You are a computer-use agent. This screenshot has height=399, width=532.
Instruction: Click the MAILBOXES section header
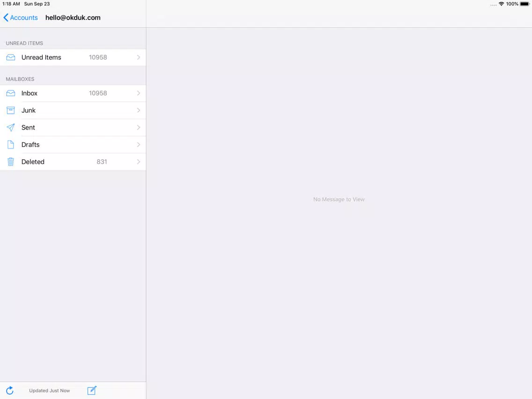pos(20,79)
